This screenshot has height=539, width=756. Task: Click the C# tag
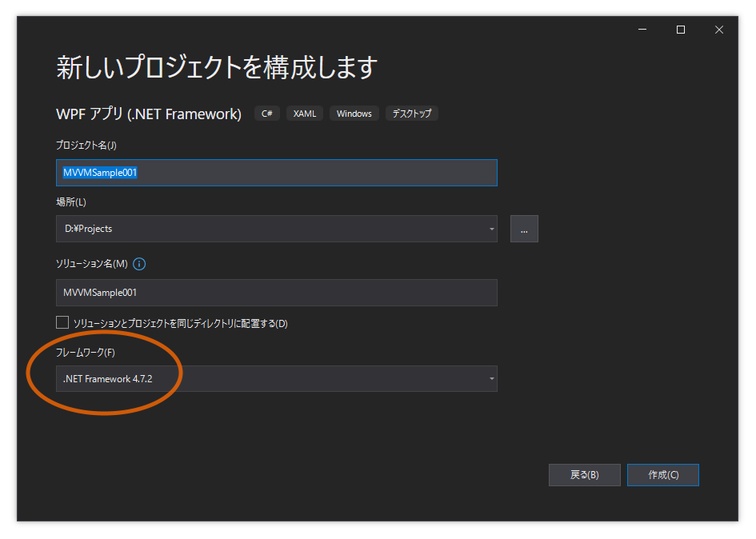(267, 113)
